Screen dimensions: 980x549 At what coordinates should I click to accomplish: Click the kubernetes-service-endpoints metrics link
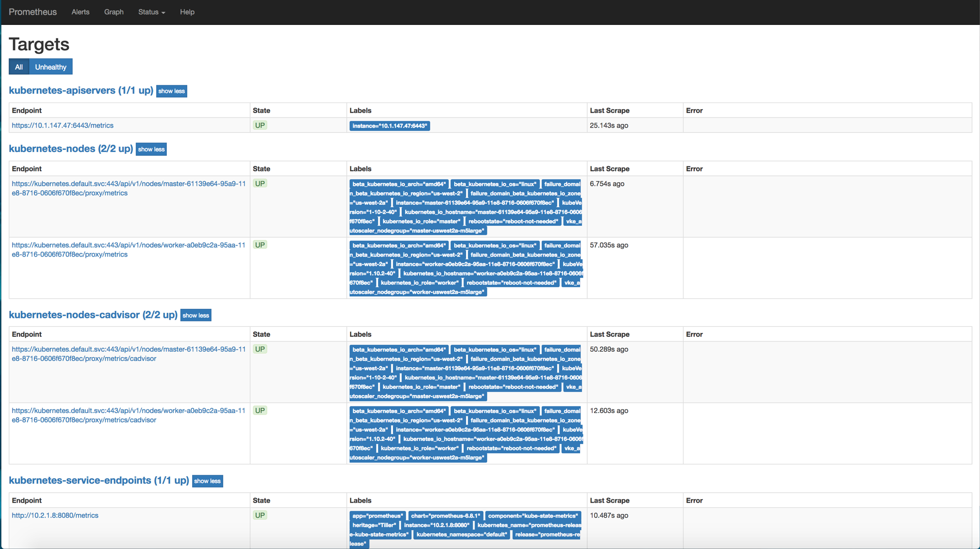[x=55, y=515]
